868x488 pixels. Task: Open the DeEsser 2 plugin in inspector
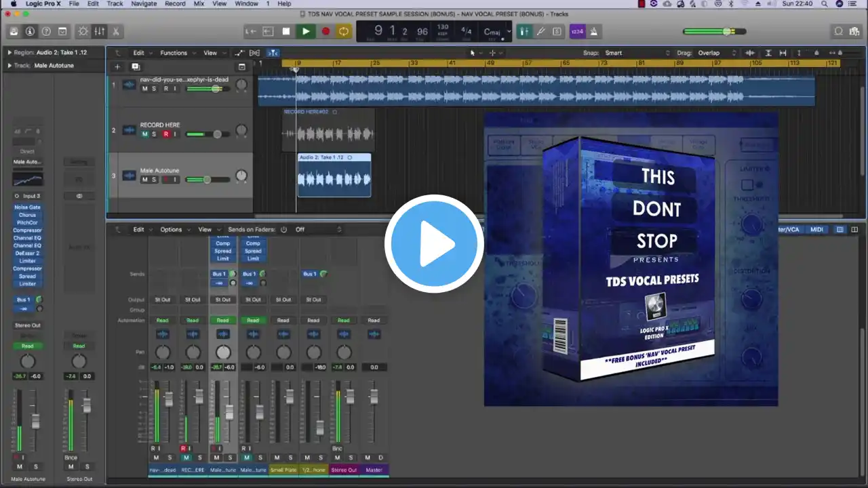27,253
